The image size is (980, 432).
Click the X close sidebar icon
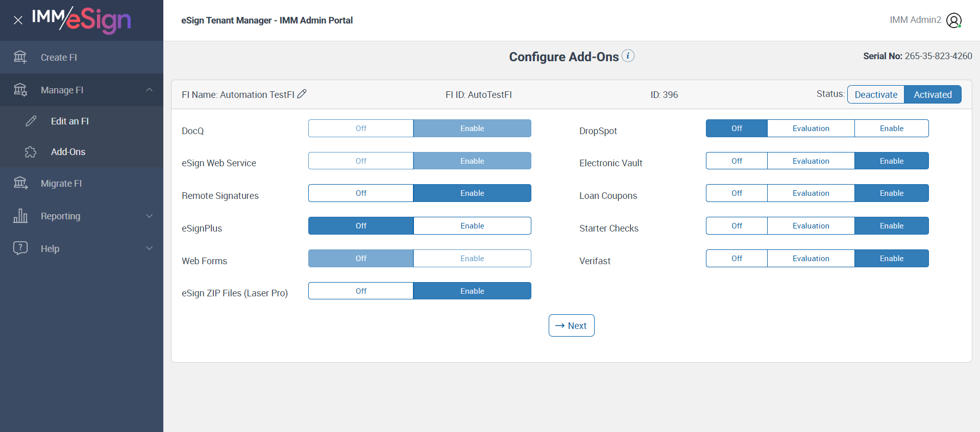[18, 20]
